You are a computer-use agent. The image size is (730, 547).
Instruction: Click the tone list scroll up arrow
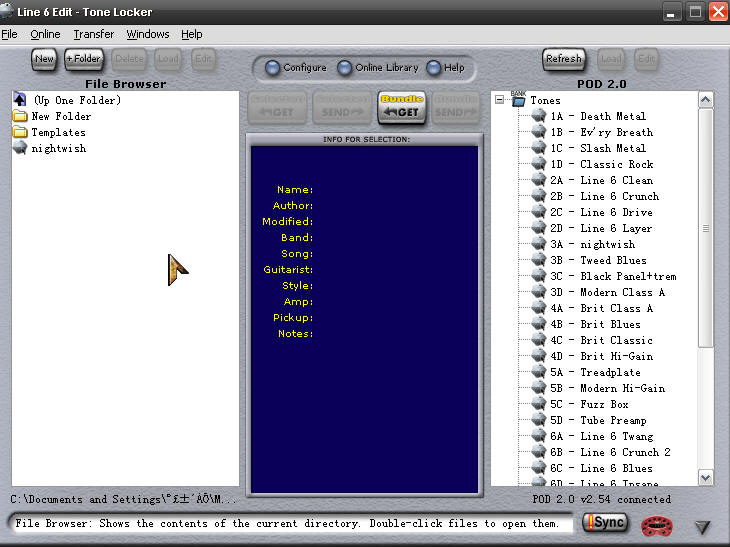[706, 100]
